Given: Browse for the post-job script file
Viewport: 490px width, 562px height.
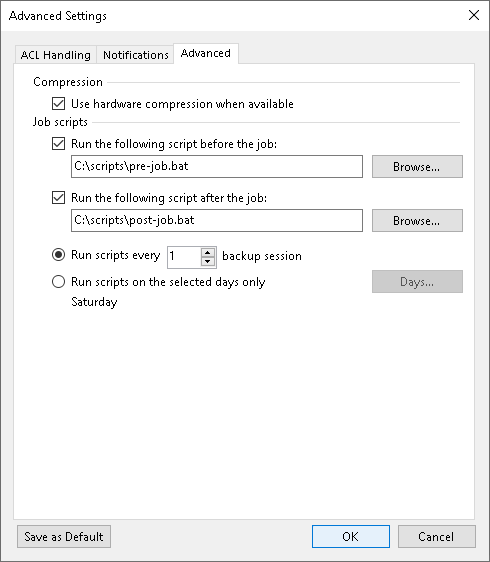Looking at the screenshot, I should click(417, 220).
